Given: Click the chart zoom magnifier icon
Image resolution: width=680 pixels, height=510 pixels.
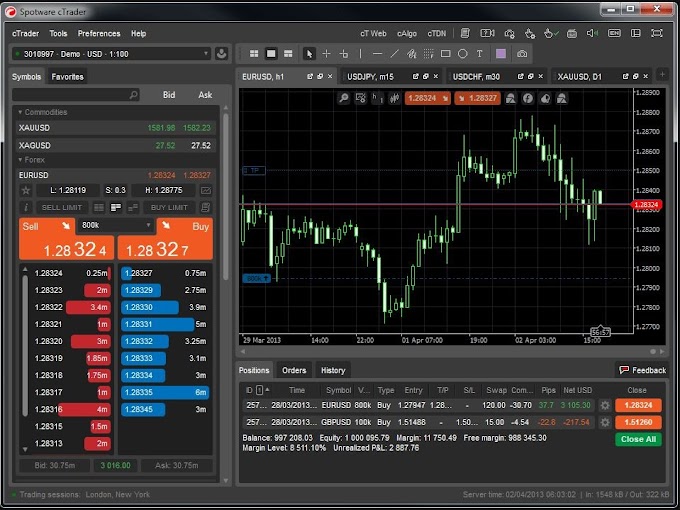Looking at the screenshot, I should pos(343,98).
